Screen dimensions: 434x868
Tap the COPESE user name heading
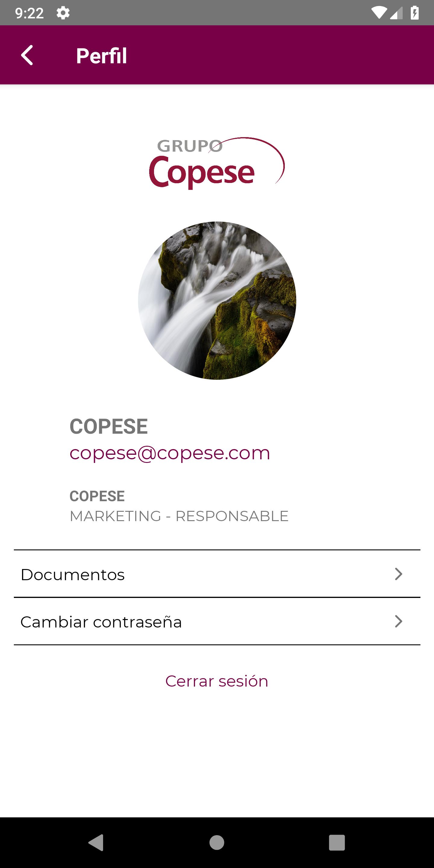click(x=108, y=426)
